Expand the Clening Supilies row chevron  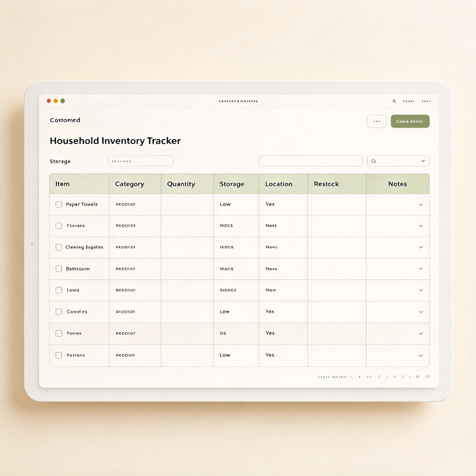tap(421, 248)
